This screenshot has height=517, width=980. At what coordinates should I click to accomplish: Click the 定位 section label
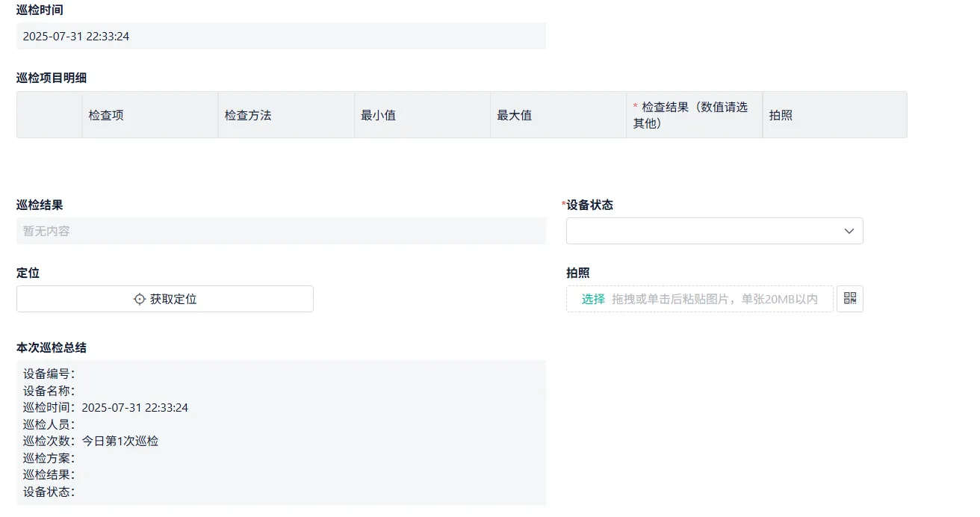pyautogui.click(x=28, y=272)
